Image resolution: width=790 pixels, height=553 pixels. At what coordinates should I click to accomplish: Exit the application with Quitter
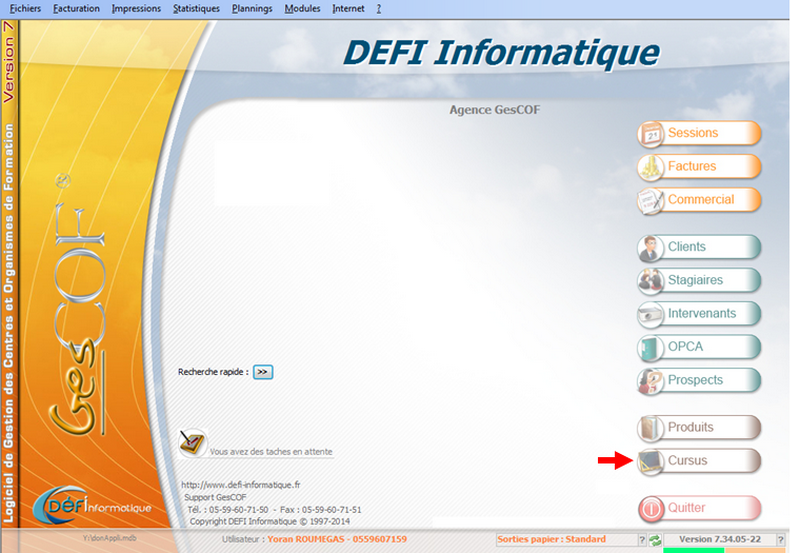[x=699, y=508]
